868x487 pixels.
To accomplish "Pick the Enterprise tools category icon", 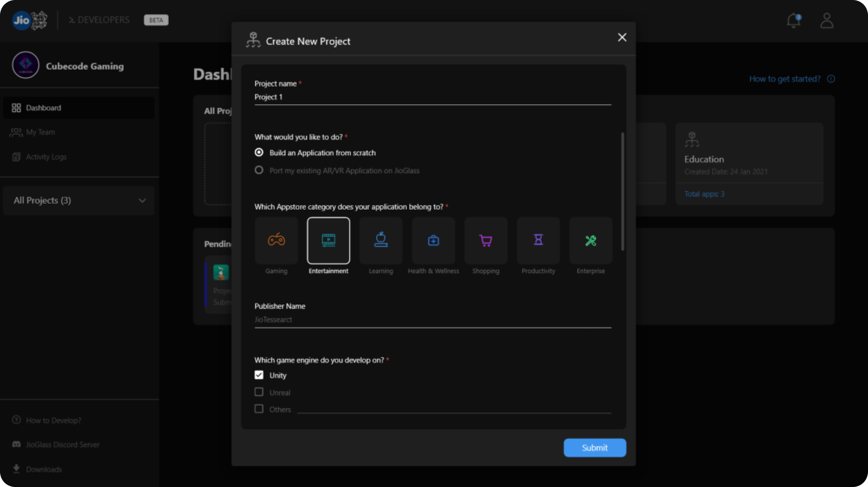I will coord(591,240).
